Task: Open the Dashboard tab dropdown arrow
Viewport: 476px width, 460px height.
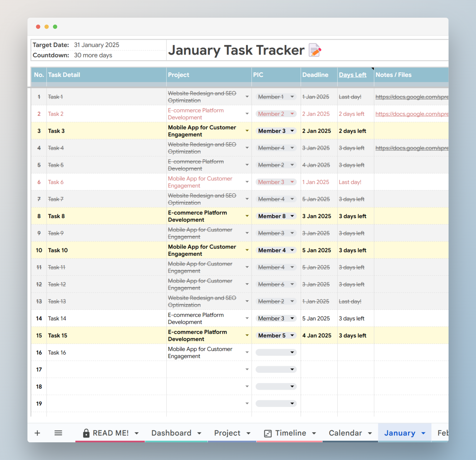Action: click(199, 433)
